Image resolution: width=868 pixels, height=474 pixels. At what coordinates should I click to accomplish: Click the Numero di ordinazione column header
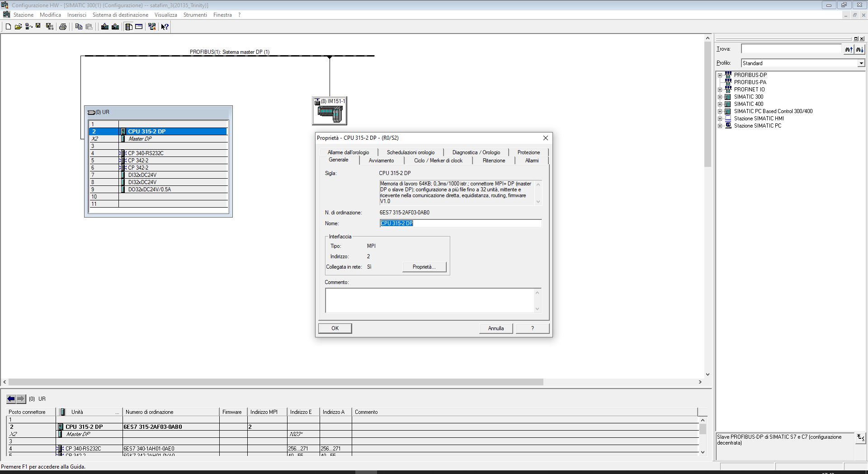171,412
